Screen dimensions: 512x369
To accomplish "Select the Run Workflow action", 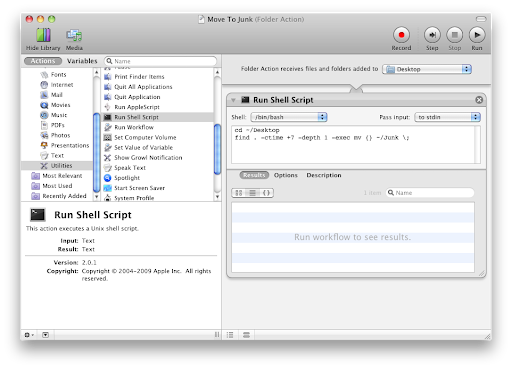I will pyautogui.click(x=134, y=127).
